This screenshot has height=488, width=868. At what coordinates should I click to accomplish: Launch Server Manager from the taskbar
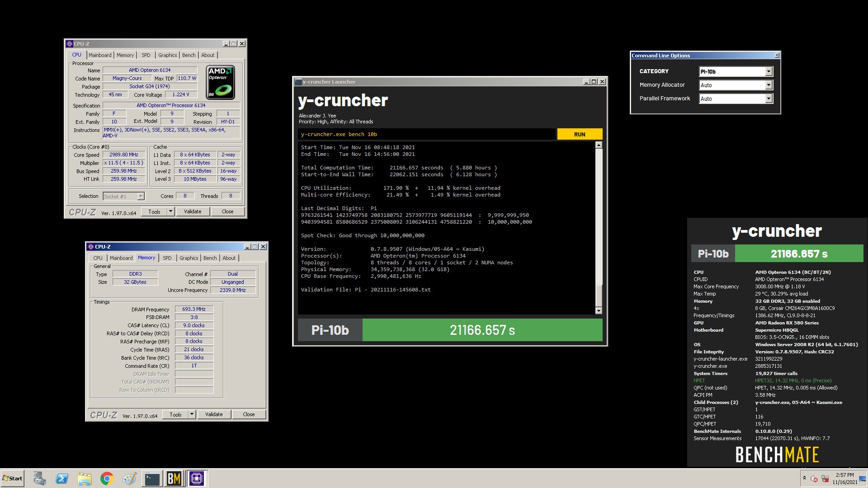(x=39, y=479)
